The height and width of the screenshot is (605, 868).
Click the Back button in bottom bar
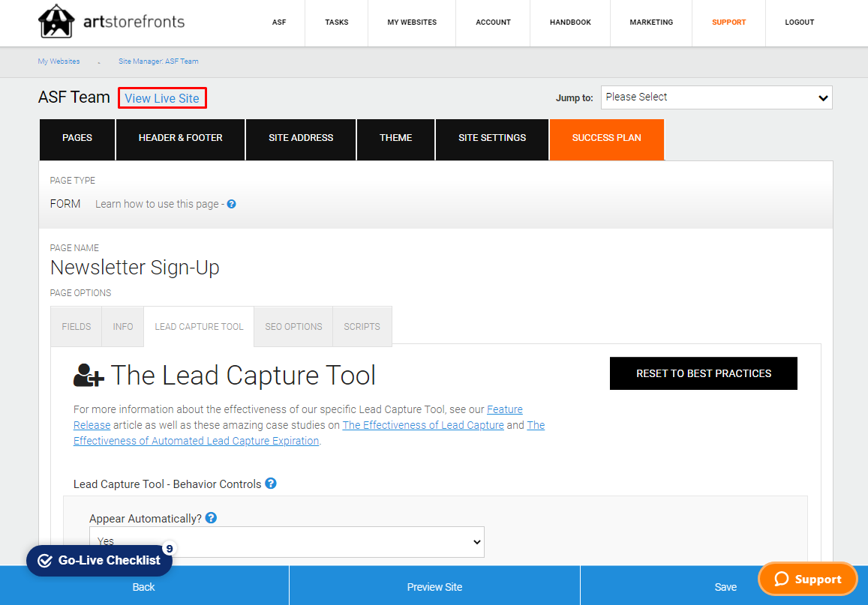click(x=144, y=587)
